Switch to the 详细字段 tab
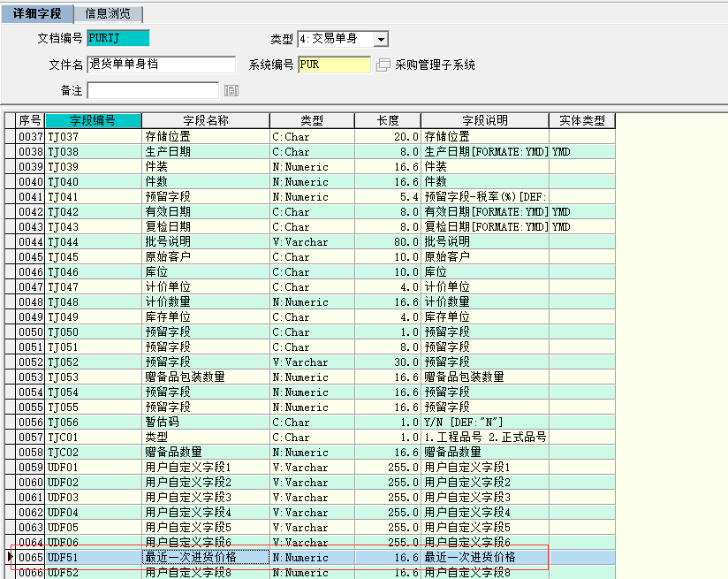The width and height of the screenshot is (728, 579). point(39,14)
